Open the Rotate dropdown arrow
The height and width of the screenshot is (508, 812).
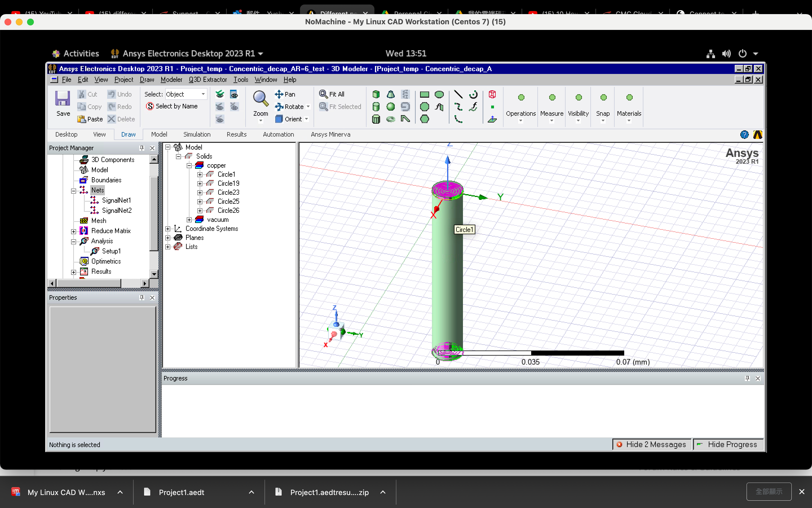tap(308, 107)
